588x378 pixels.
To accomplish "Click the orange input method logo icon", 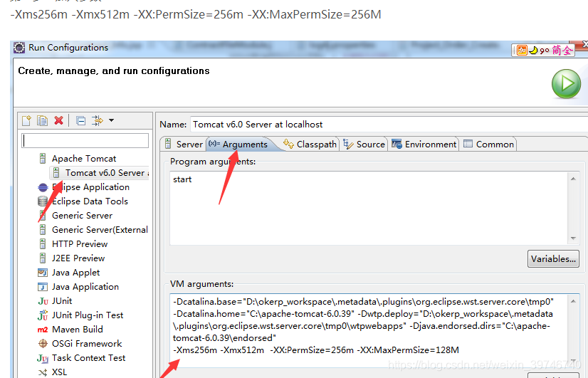I will (522, 51).
